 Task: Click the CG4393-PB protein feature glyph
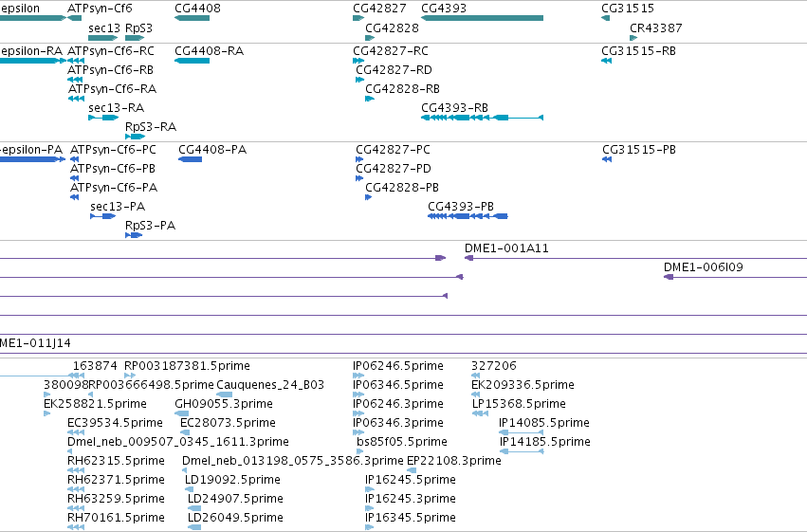(468, 216)
